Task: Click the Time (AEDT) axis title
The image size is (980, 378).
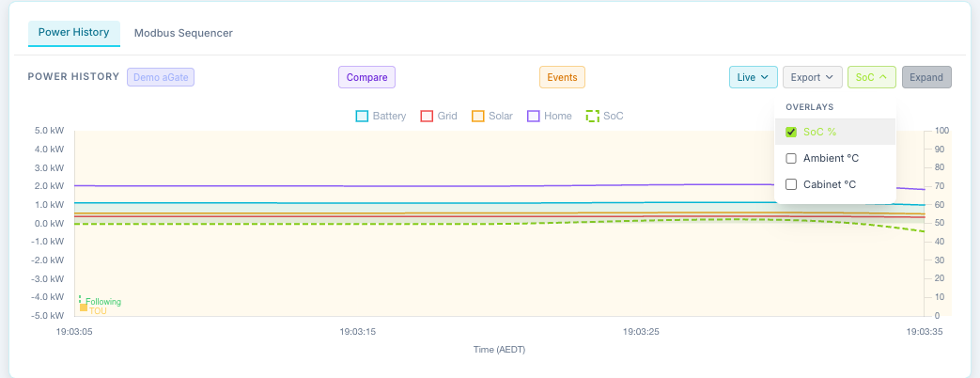Action: point(499,350)
